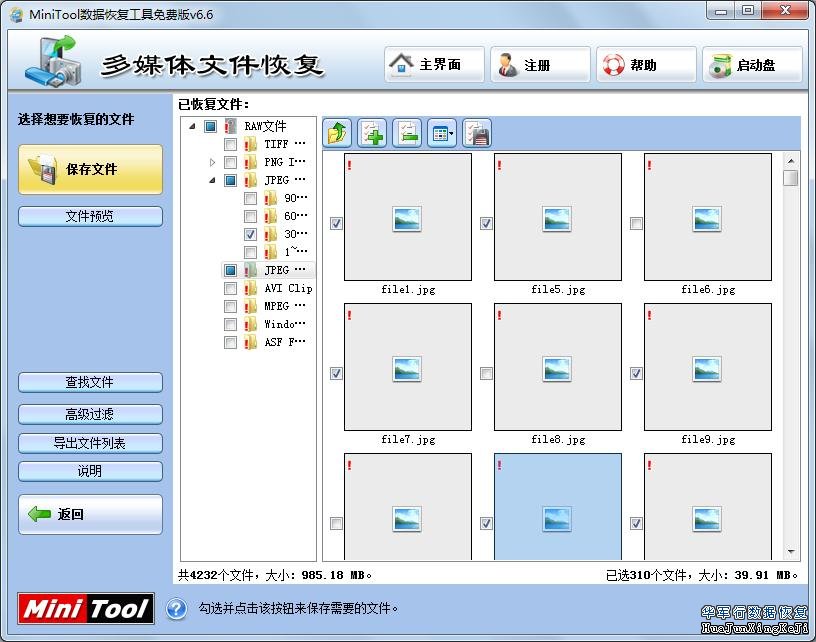The image size is (816, 642).
Task: Open 高级过滤 advanced filter
Action: click(x=90, y=414)
